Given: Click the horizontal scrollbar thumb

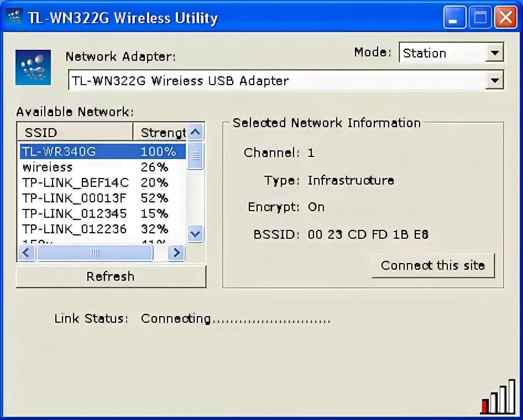Looking at the screenshot, I should [95, 253].
